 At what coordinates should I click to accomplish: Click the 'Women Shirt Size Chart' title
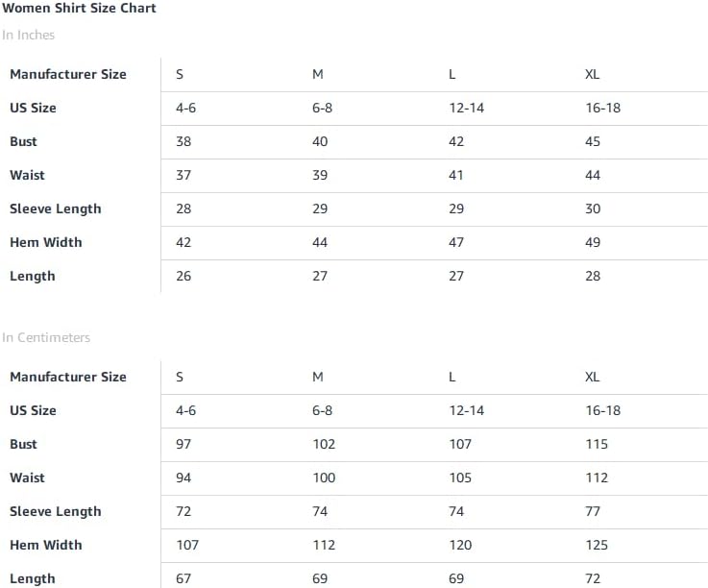[x=79, y=9]
